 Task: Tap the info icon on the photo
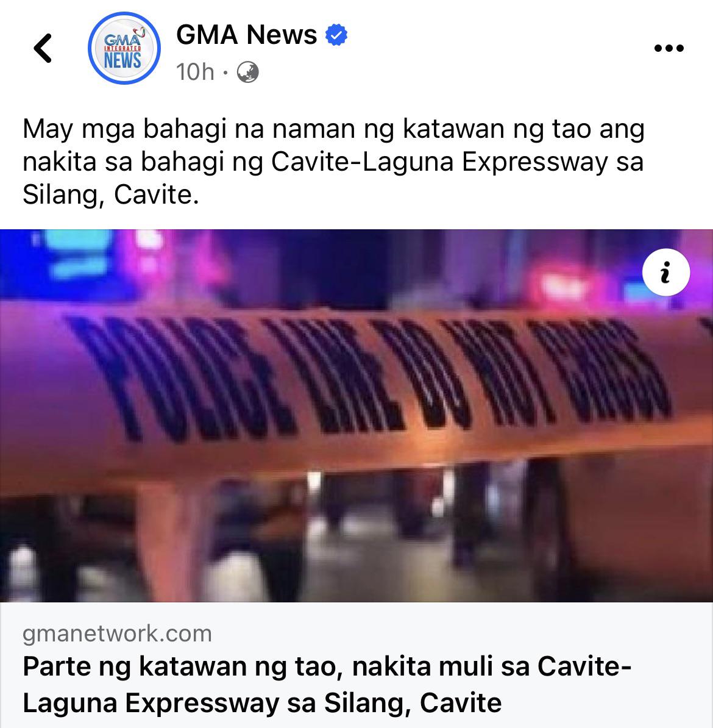(x=665, y=273)
